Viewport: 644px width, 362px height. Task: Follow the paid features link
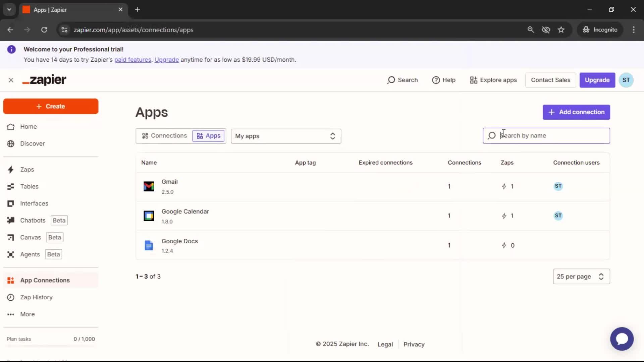point(133,60)
